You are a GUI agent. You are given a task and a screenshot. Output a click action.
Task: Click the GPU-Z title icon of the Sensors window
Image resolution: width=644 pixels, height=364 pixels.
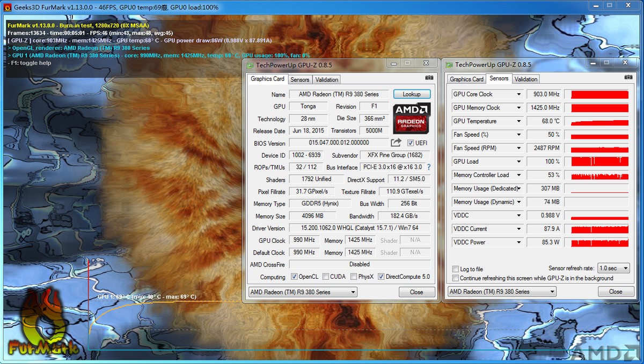449,65
